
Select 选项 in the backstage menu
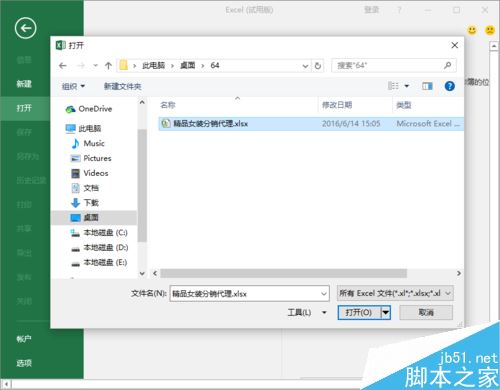pyautogui.click(x=24, y=363)
